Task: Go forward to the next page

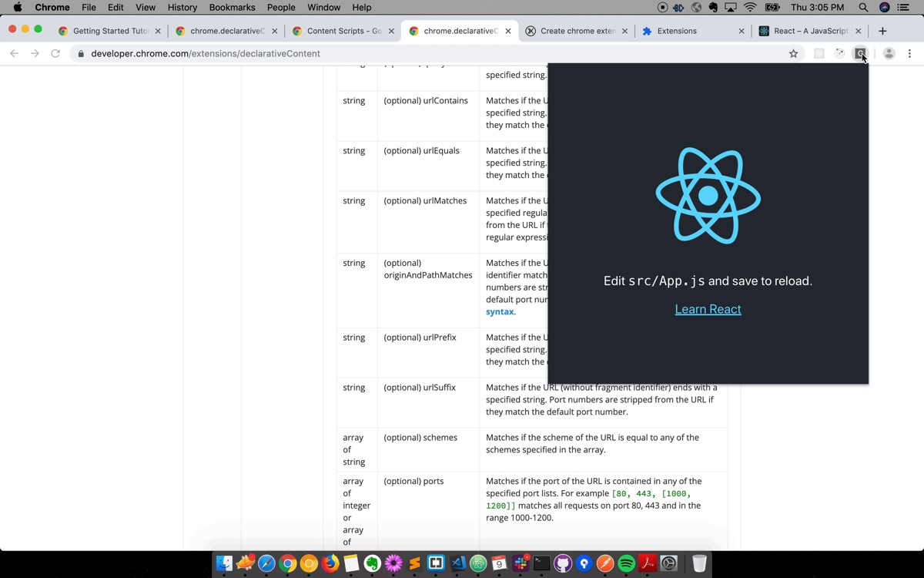Action: [x=35, y=54]
